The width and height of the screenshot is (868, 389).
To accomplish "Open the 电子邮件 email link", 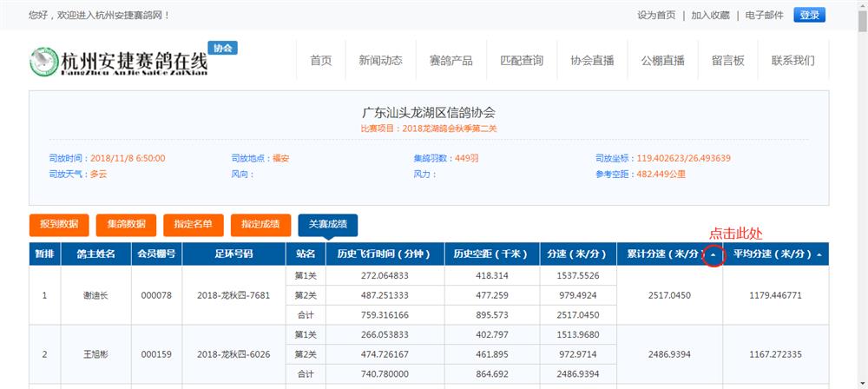I will pos(765,16).
